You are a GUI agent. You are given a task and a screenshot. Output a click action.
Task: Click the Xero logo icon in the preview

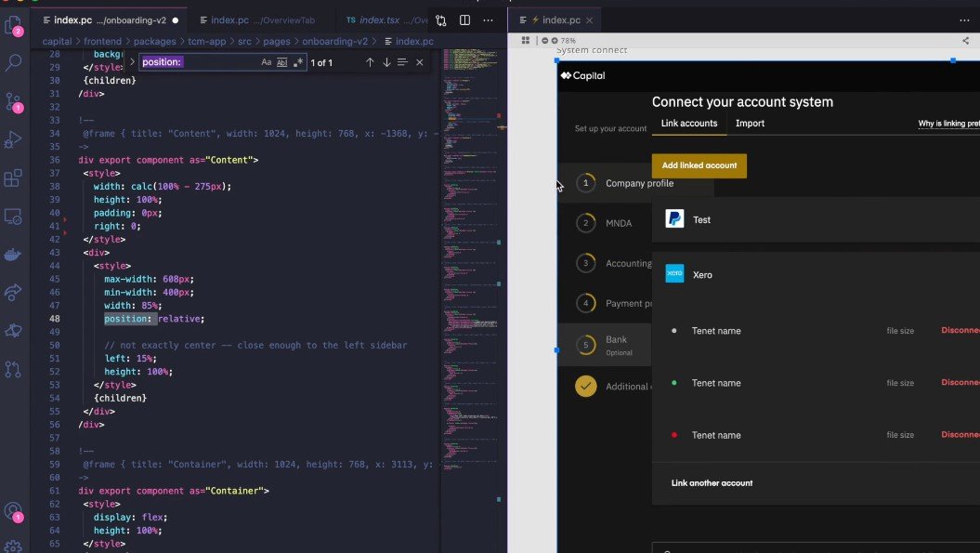[x=674, y=273]
